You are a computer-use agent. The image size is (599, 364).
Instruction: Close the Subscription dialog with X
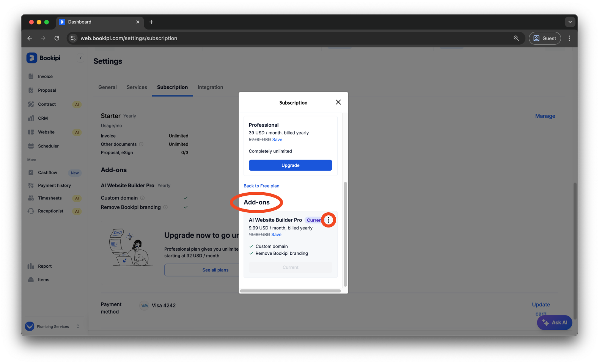[x=338, y=102]
